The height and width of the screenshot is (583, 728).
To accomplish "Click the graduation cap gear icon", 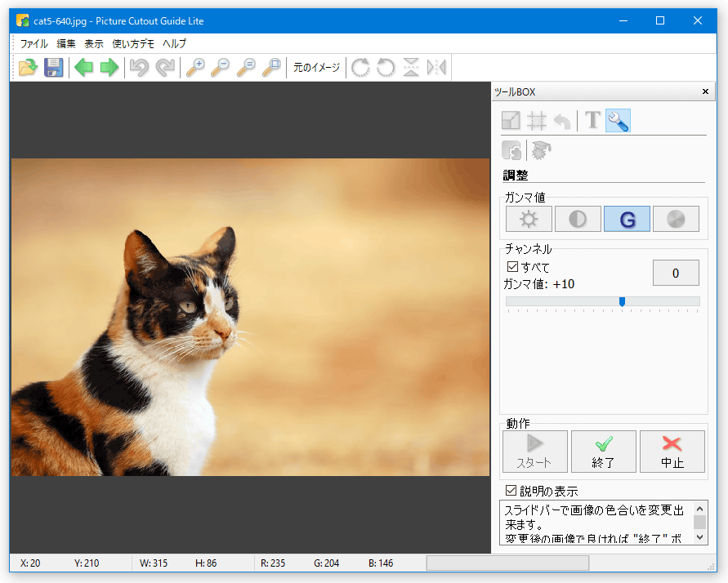I will (x=541, y=150).
